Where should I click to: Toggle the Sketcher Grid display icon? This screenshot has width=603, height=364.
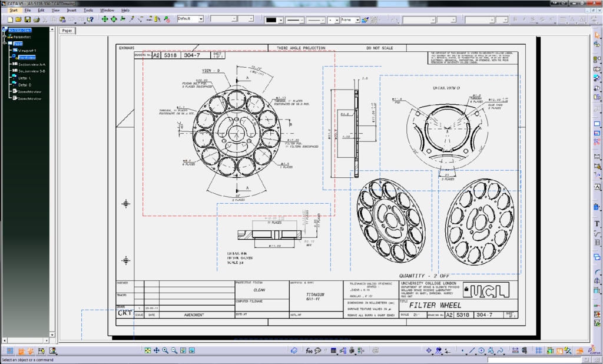pos(10,351)
